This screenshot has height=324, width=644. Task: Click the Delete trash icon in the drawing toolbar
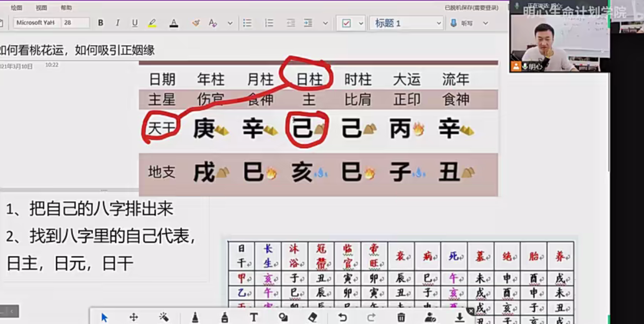pyautogui.click(x=400, y=316)
